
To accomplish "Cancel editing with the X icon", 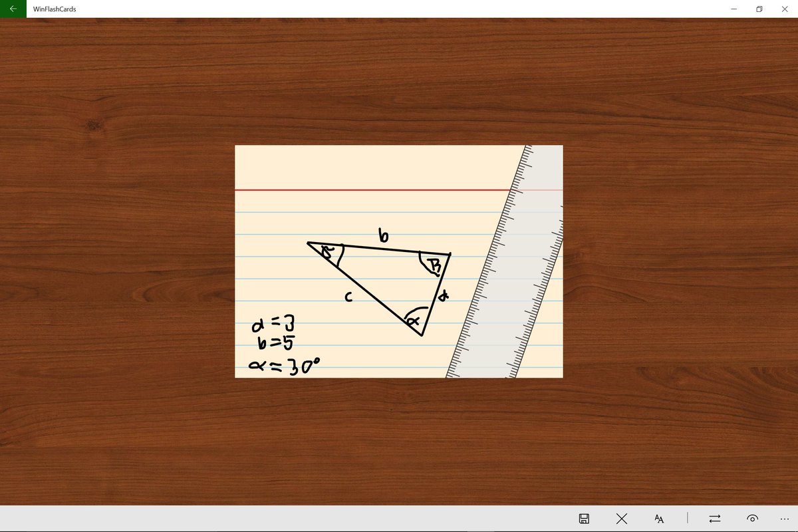I will [x=622, y=519].
